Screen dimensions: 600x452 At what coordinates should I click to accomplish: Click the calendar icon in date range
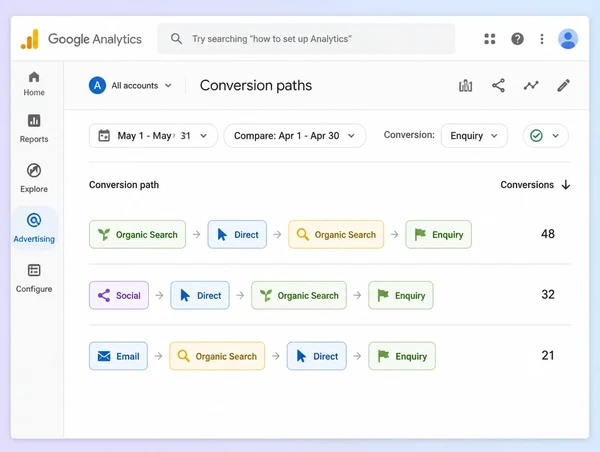[104, 135]
